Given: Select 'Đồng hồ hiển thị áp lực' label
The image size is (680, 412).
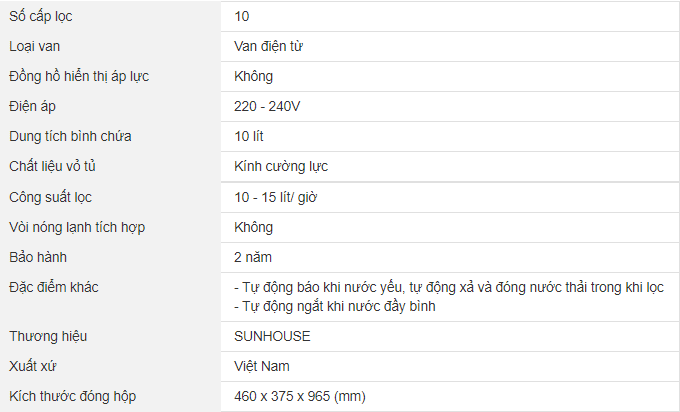Looking at the screenshot, I should 80,76.
